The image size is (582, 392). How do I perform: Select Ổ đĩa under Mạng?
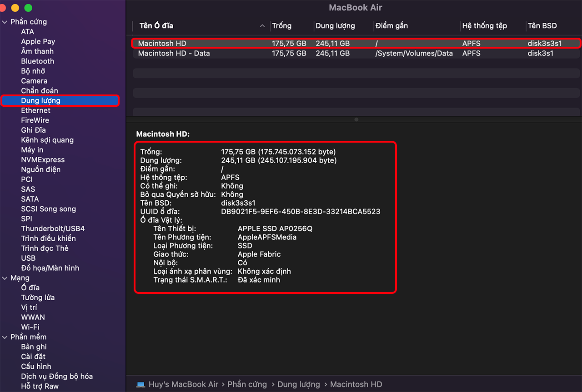tap(30, 288)
